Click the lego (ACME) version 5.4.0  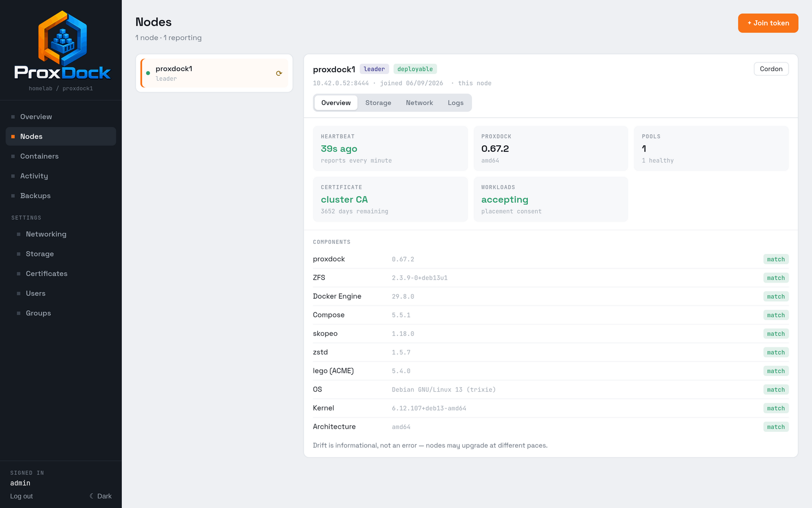(401, 371)
